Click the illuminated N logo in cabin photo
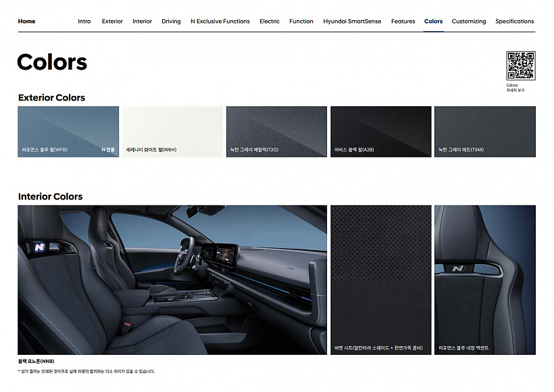 pyautogui.click(x=40, y=247)
